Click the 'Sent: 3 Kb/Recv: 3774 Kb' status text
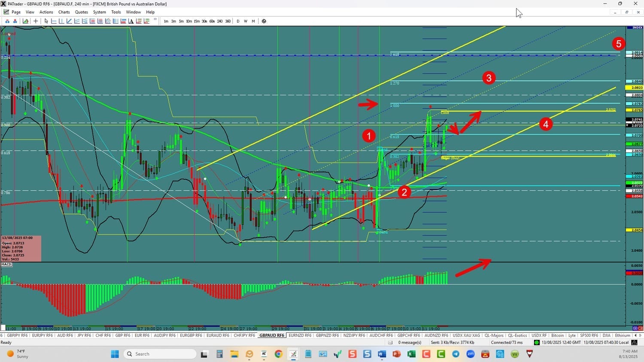 [453, 342]
